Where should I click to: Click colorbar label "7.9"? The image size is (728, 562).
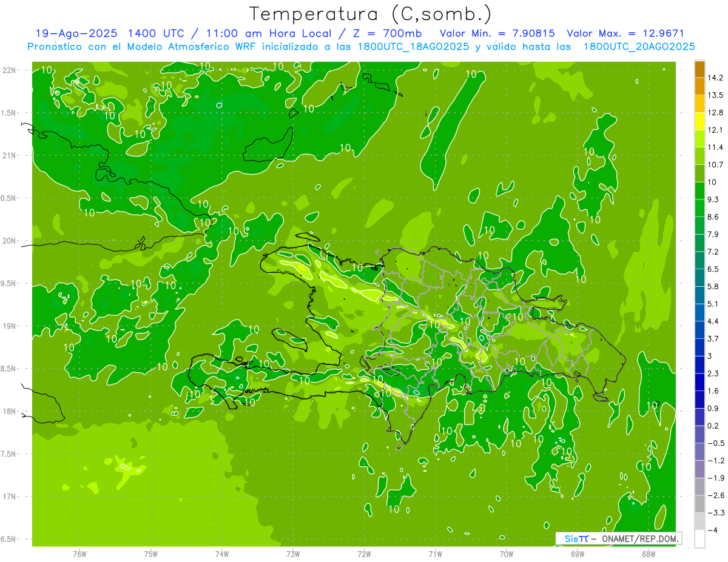tap(713, 234)
